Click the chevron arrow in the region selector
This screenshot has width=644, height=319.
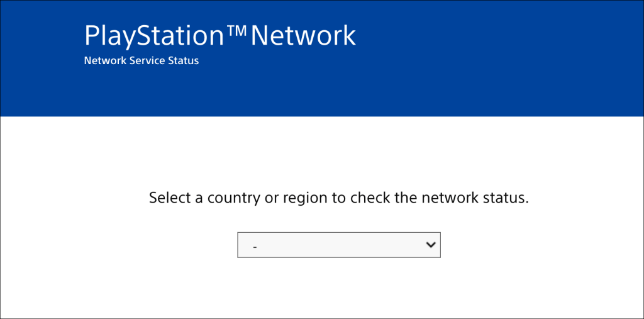(x=431, y=245)
